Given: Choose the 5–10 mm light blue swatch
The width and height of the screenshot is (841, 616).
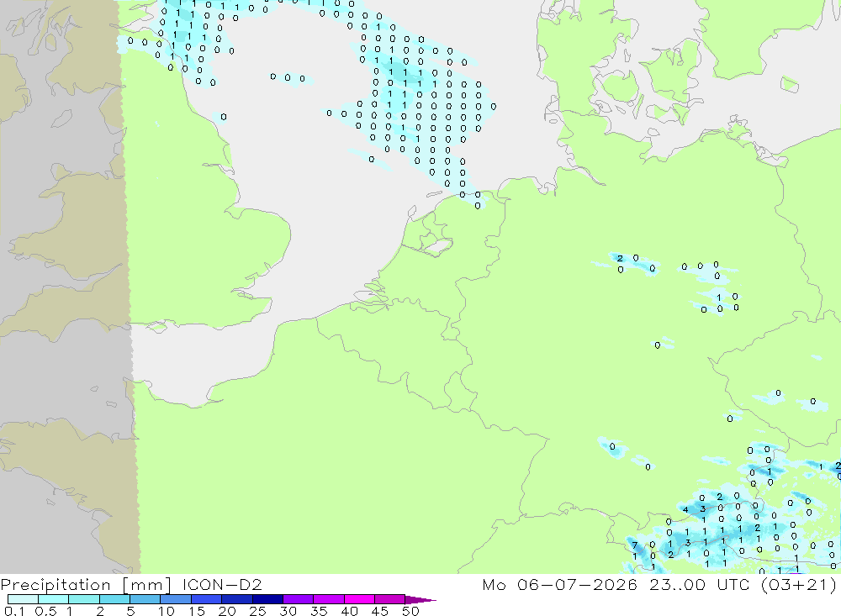Looking at the screenshot, I should click(x=145, y=599).
